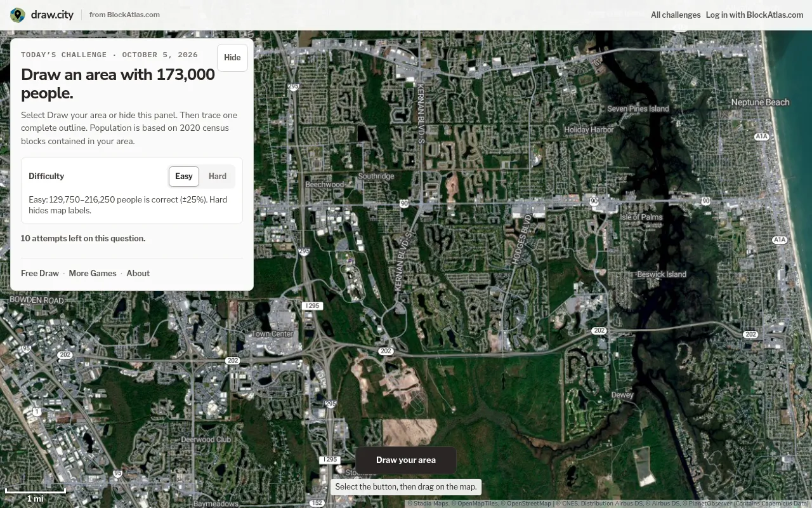812x508 pixels.
Task: Open the OpenStreetMap attribution link
Action: click(x=526, y=504)
